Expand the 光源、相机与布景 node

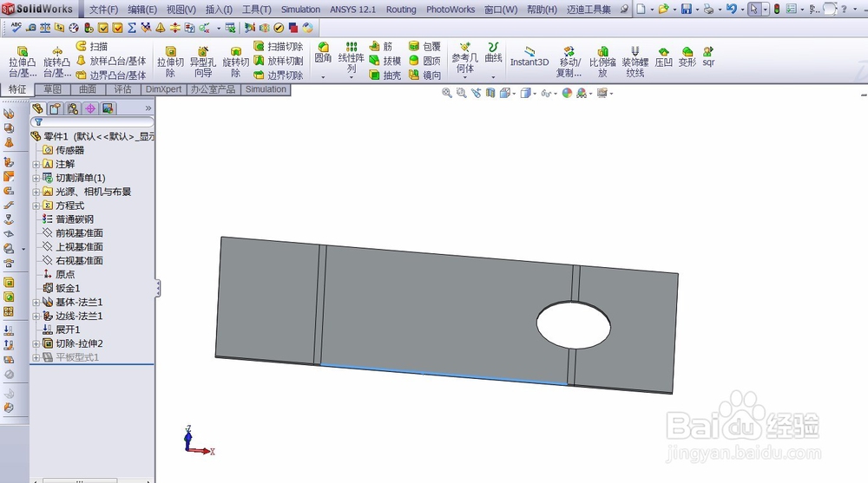click(x=36, y=192)
